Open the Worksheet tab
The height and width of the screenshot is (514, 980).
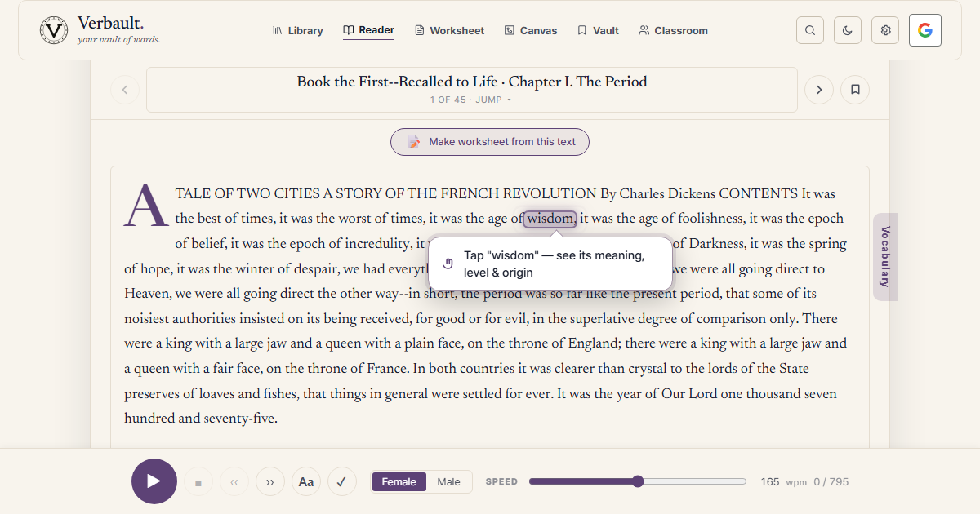pos(449,30)
